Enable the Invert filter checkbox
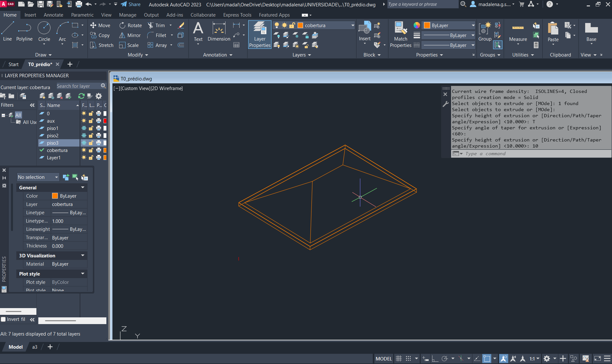Viewport: 612px width, 364px height. (4, 319)
